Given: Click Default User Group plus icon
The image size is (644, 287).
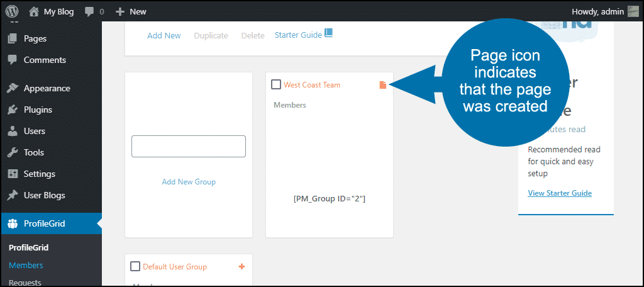Looking at the screenshot, I should click(241, 266).
